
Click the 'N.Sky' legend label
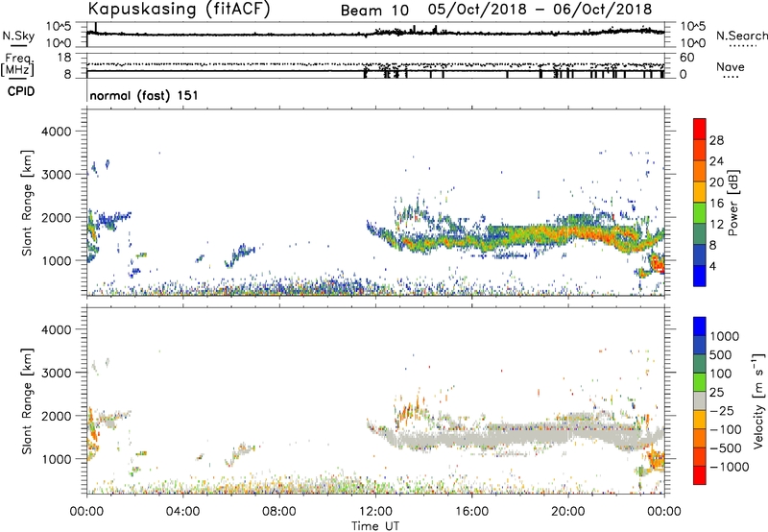pyautogui.click(x=18, y=36)
